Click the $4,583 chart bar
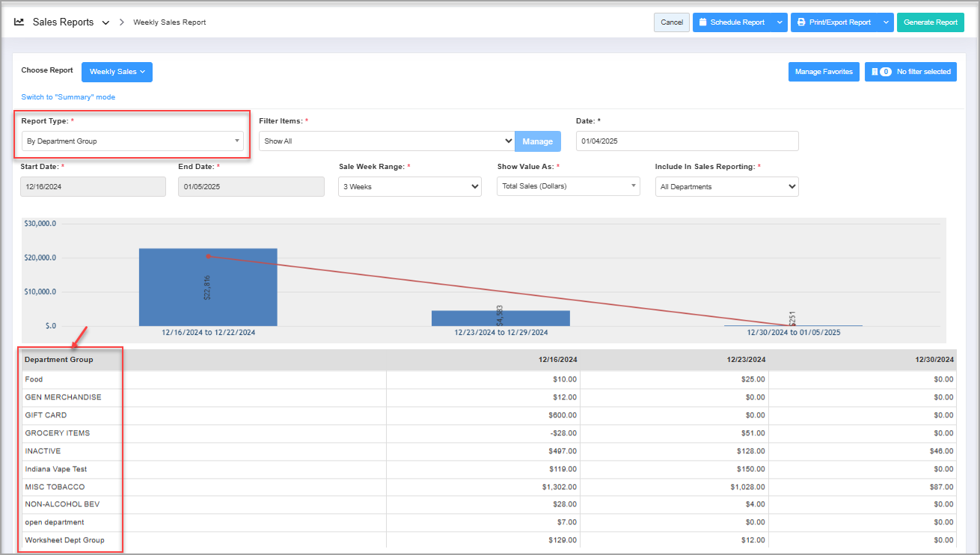The width and height of the screenshot is (980, 555). tap(500, 318)
